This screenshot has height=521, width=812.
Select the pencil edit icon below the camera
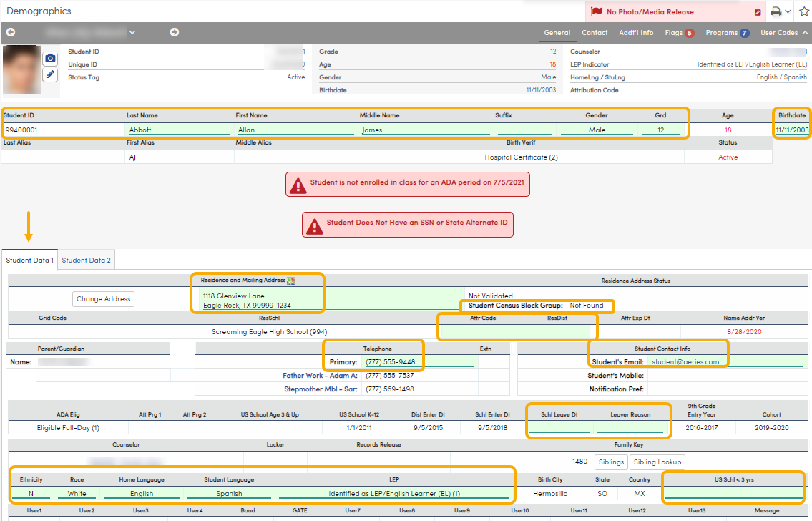[50, 74]
